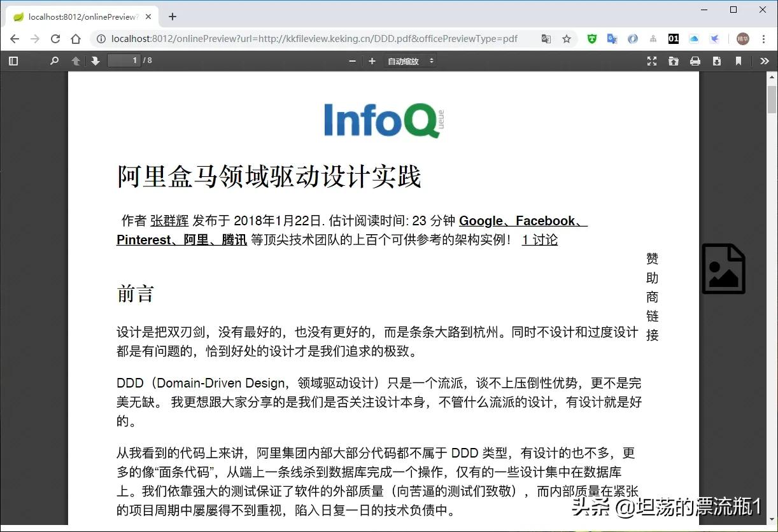Click the current view bookmark icon

739,60
